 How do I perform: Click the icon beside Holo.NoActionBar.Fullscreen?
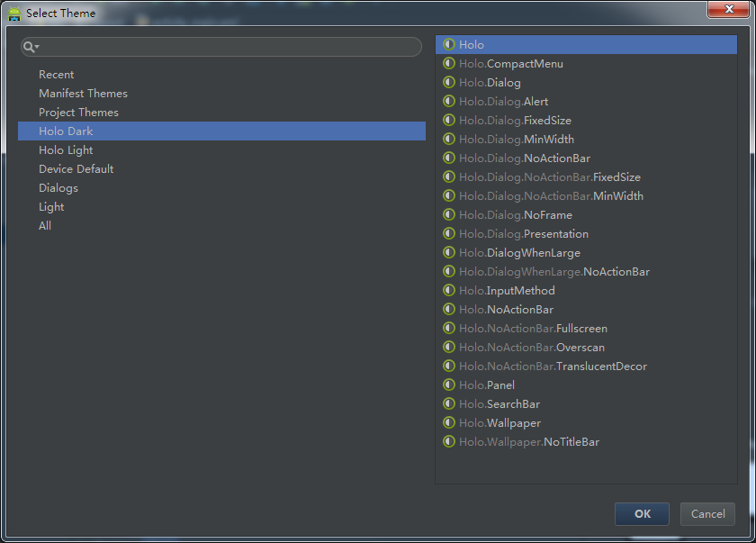pyautogui.click(x=449, y=328)
